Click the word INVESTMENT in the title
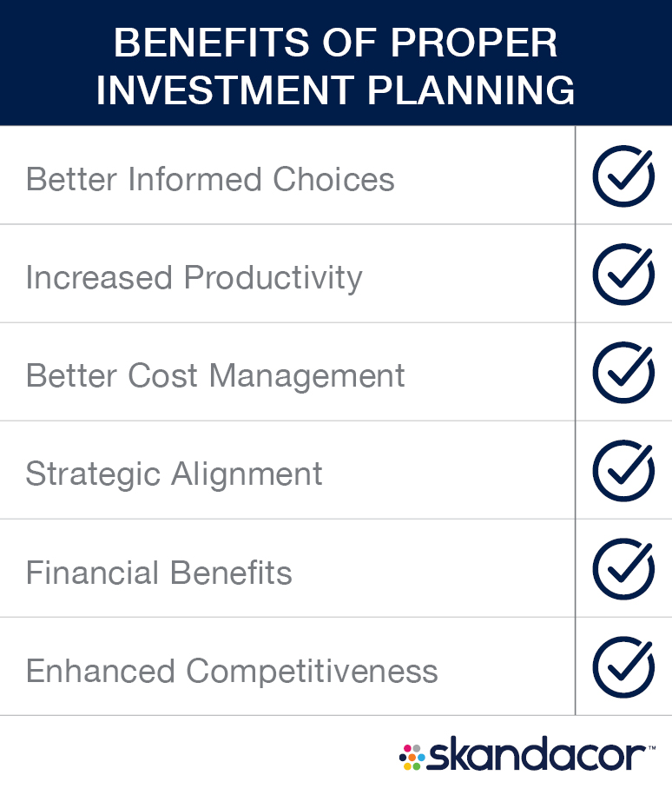Viewport: 672px width, 795px height. 226,90
